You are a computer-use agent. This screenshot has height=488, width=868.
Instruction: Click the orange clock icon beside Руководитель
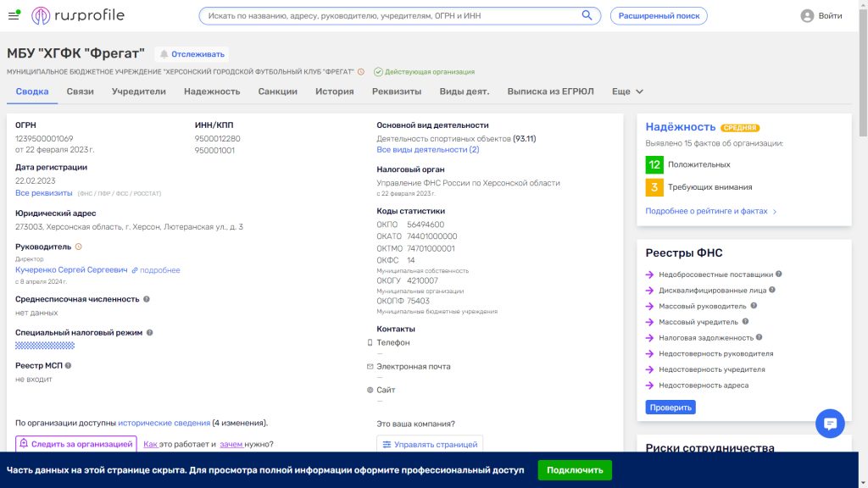point(79,247)
